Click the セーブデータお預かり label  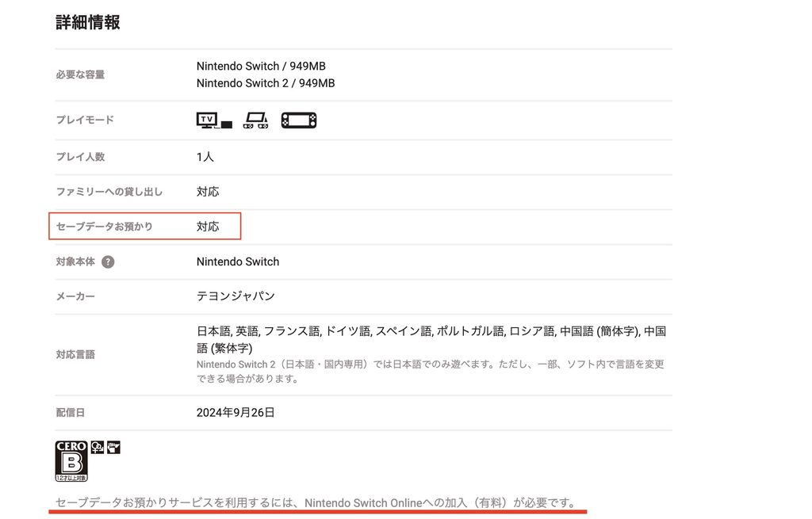[x=105, y=227]
